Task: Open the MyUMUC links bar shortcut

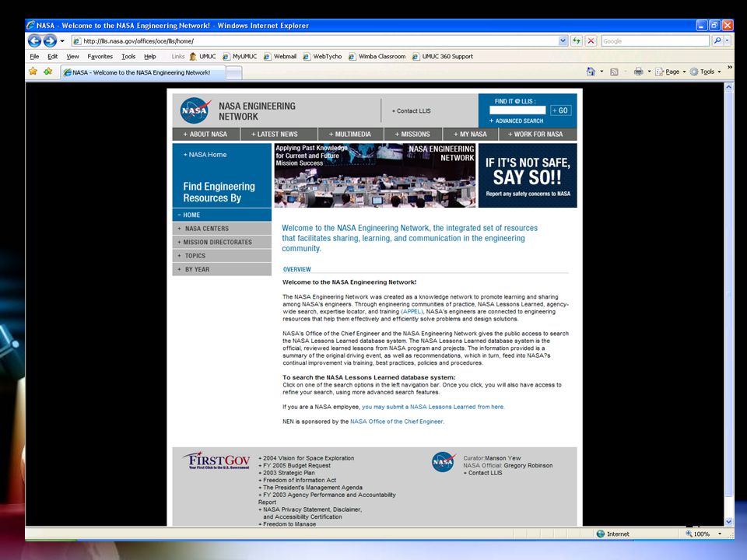Action: (240, 56)
